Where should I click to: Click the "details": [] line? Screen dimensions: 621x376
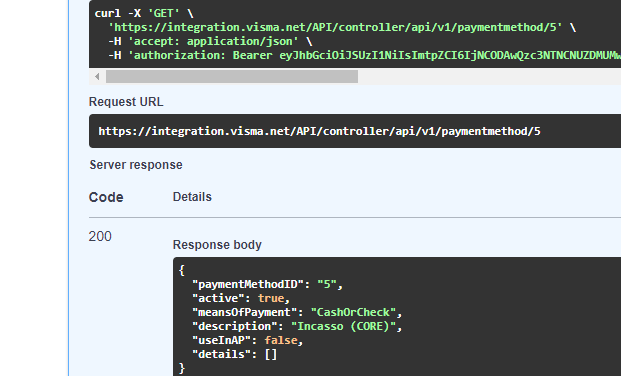click(234, 354)
